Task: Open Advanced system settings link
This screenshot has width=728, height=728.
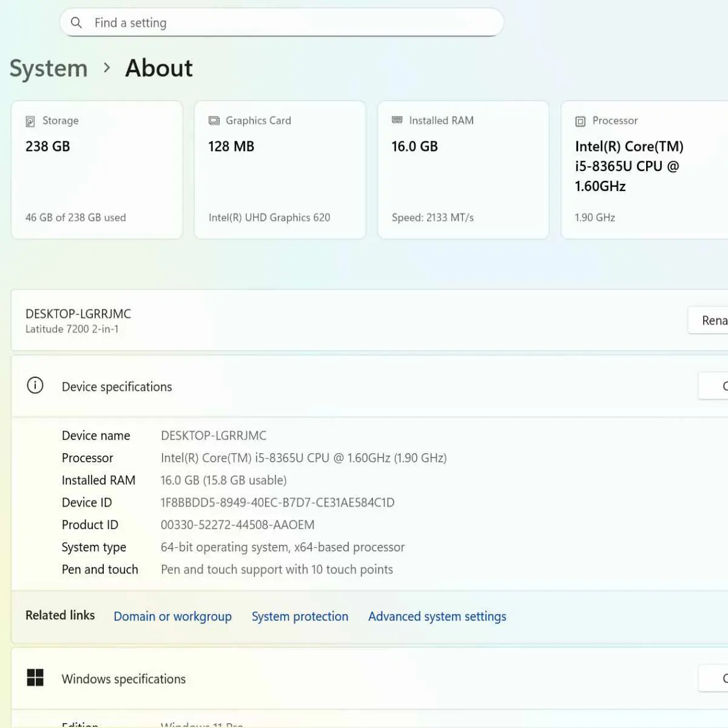Action: (437, 616)
